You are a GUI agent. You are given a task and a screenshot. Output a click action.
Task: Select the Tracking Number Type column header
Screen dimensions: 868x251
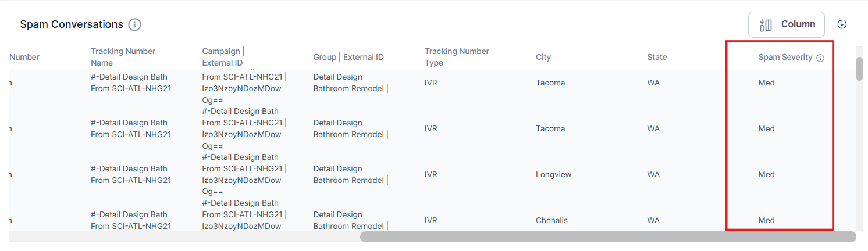pos(457,57)
